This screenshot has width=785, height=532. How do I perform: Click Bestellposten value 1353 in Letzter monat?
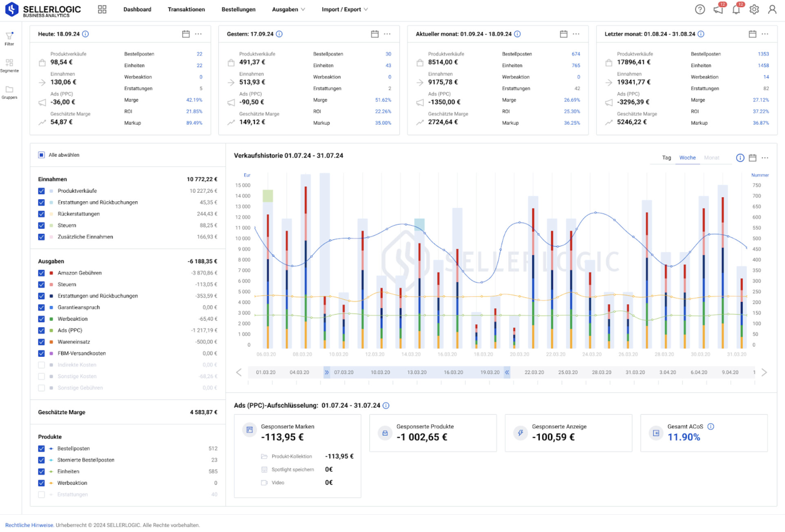point(763,54)
